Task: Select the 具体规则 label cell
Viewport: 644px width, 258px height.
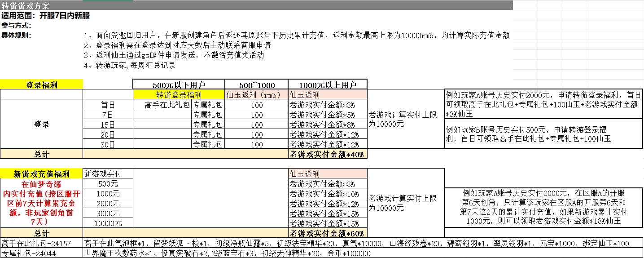Action: tap(16, 36)
